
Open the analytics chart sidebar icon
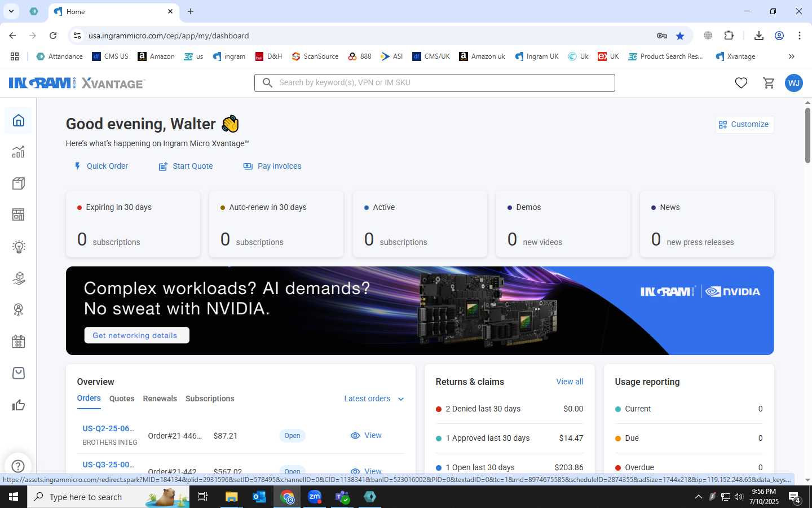19,152
